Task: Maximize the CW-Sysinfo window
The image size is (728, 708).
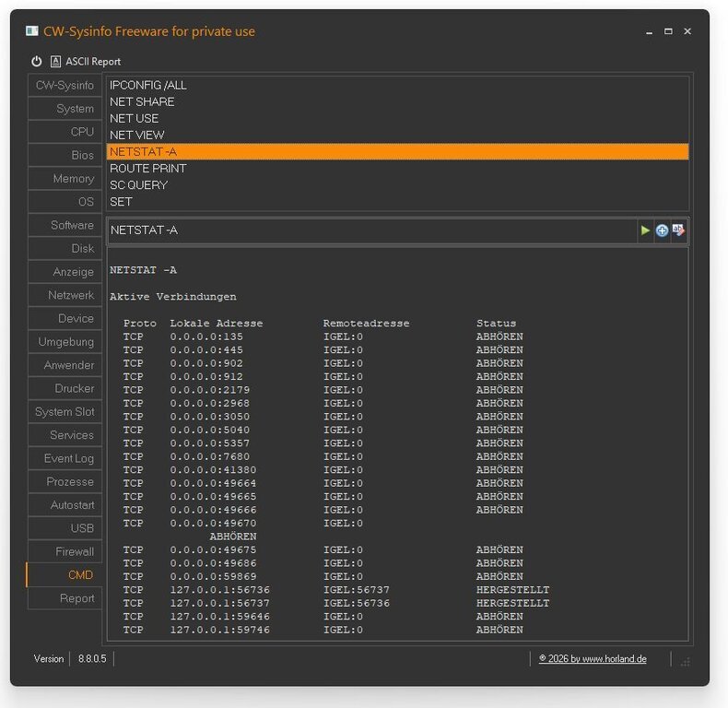Action: (x=668, y=31)
